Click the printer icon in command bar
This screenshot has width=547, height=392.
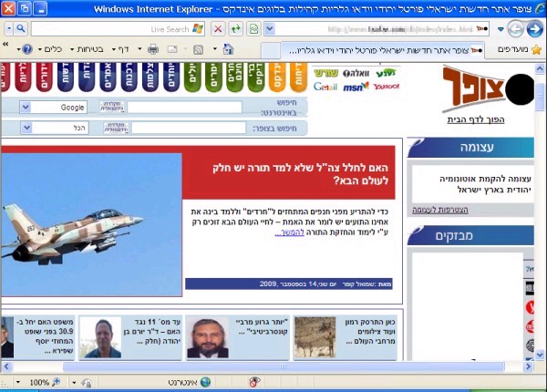[x=152, y=49]
